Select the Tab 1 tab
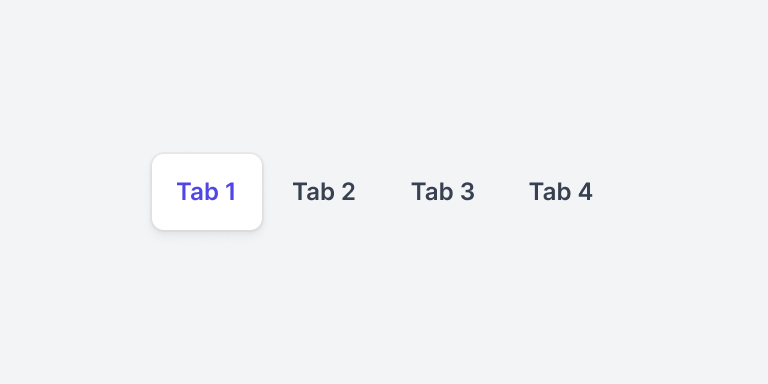Screen dimensions: 768x384 [207, 192]
